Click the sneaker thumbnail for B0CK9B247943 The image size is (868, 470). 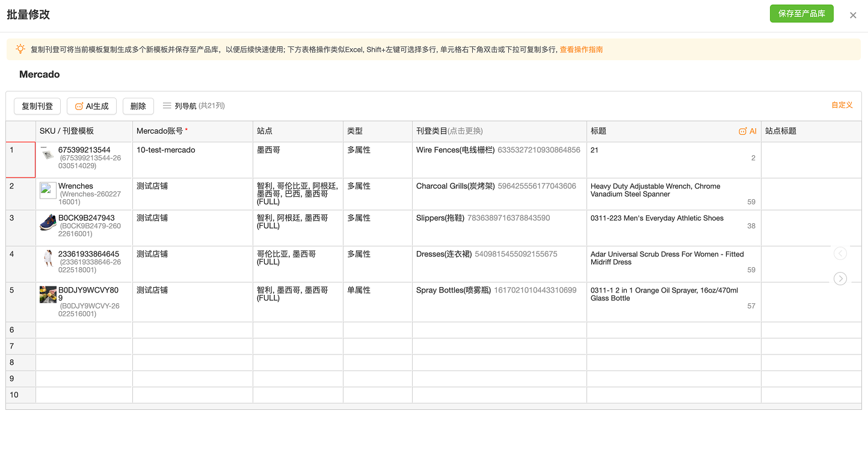point(48,222)
